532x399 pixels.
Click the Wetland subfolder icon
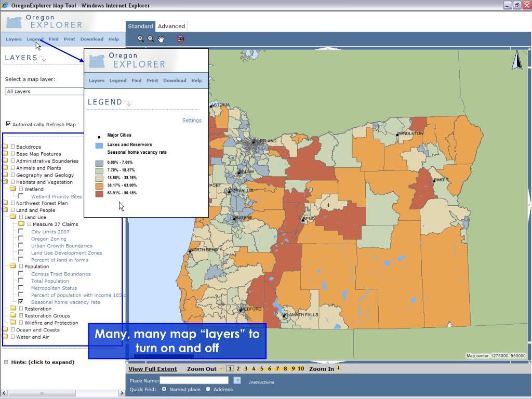coord(13,189)
